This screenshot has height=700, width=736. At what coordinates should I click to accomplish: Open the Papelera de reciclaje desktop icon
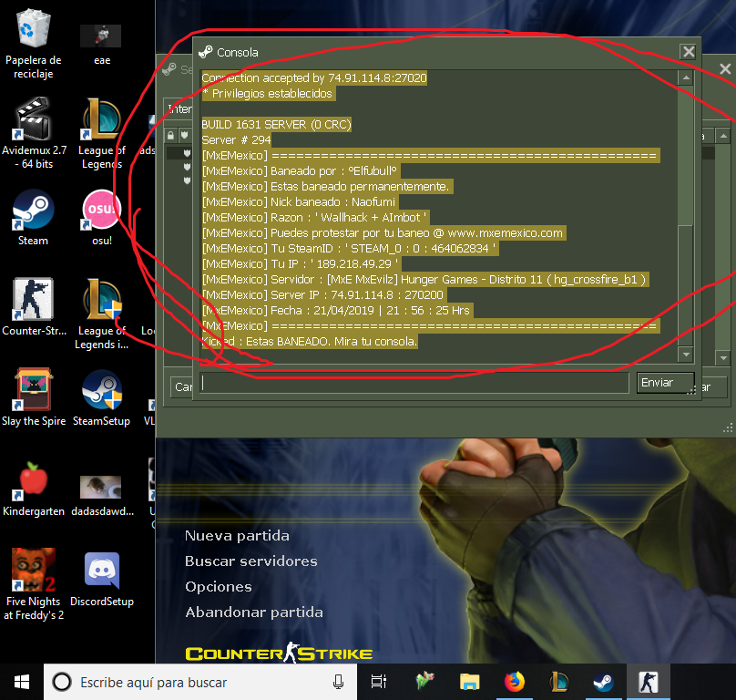pos(33,43)
